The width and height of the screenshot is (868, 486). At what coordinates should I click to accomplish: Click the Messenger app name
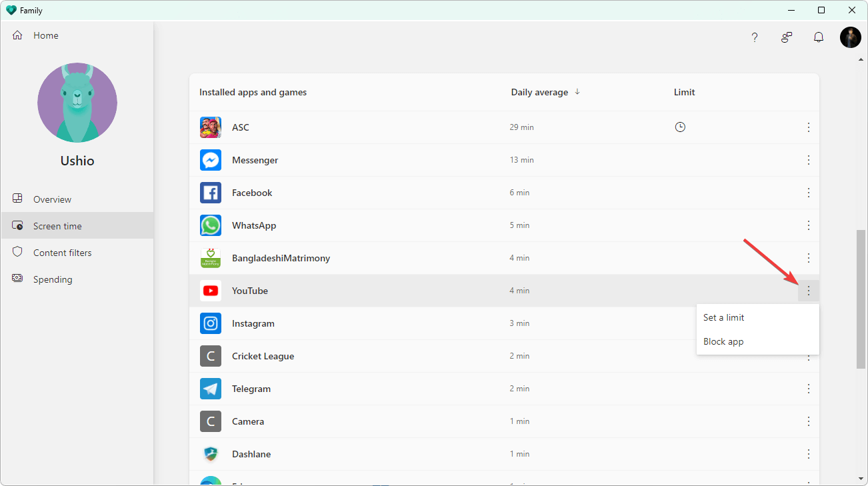point(255,160)
